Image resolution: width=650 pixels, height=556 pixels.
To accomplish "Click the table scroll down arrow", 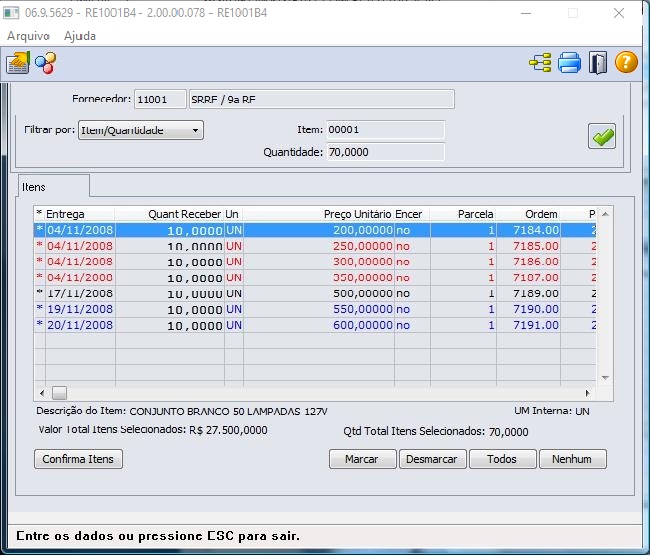I will [605, 378].
